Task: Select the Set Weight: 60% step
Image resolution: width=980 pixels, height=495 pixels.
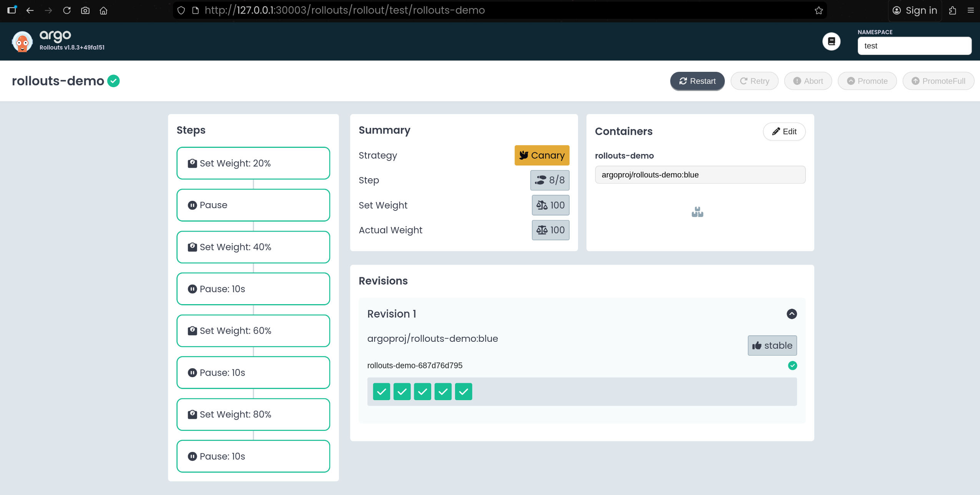Action: click(253, 331)
